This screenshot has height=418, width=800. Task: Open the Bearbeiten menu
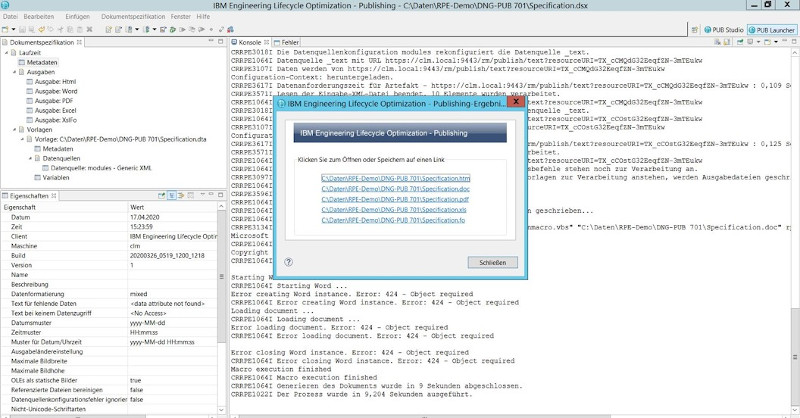[40, 17]
